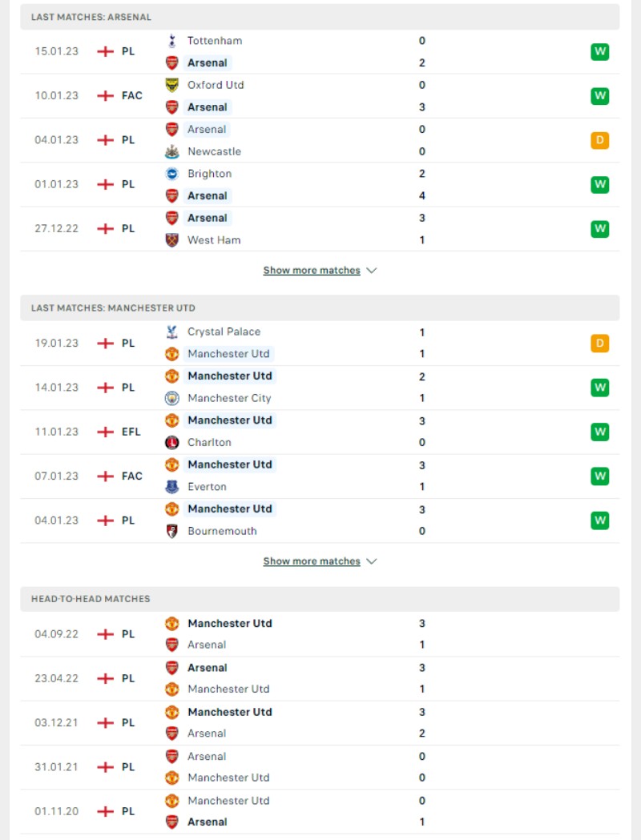
Task: Click the Tottenham club crest icon
Action: tap(171, 41)
